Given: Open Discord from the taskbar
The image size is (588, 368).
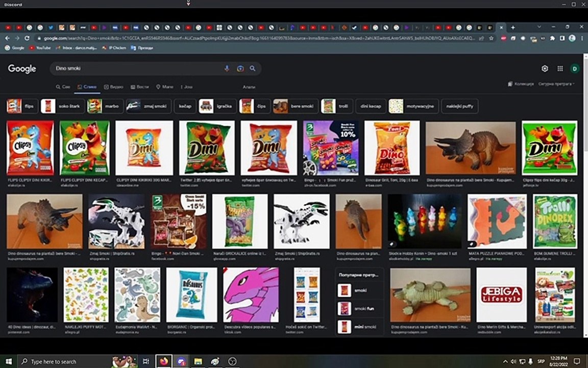Looking at the screenshot, I should click(181, 361).
